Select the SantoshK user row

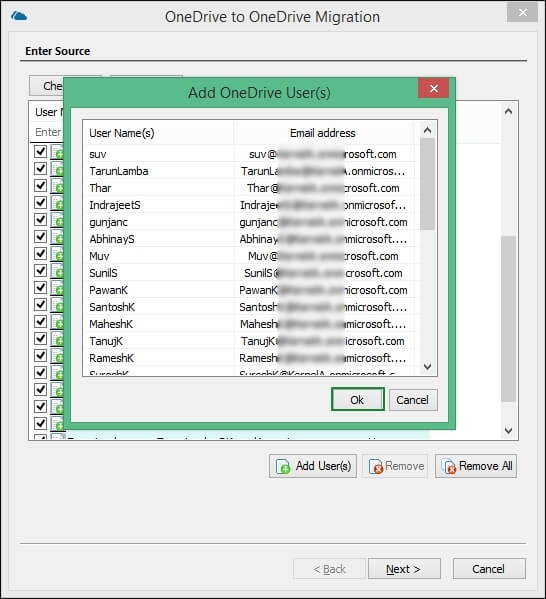tap(248, 307)
